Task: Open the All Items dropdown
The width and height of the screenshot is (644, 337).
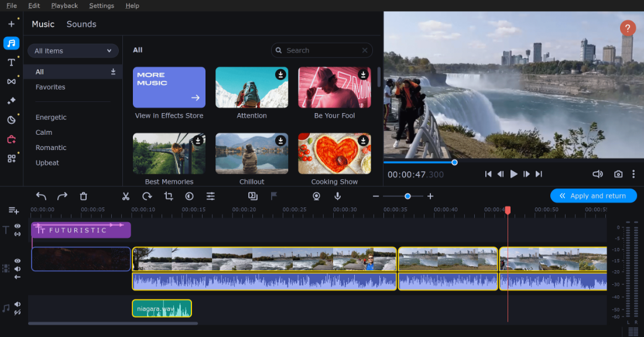Action: tap(73, 51)
